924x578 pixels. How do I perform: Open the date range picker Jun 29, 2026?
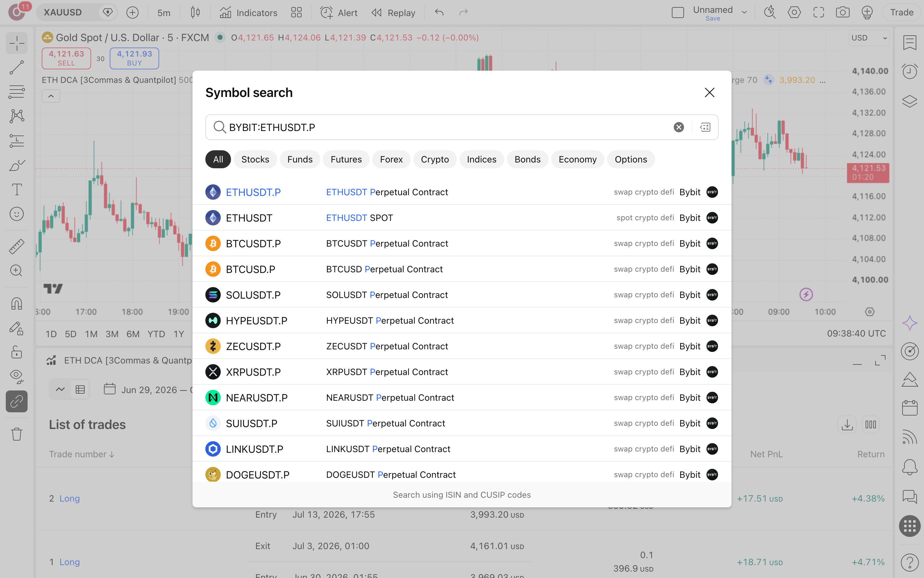pyautogui.click(x=149, y=390)
